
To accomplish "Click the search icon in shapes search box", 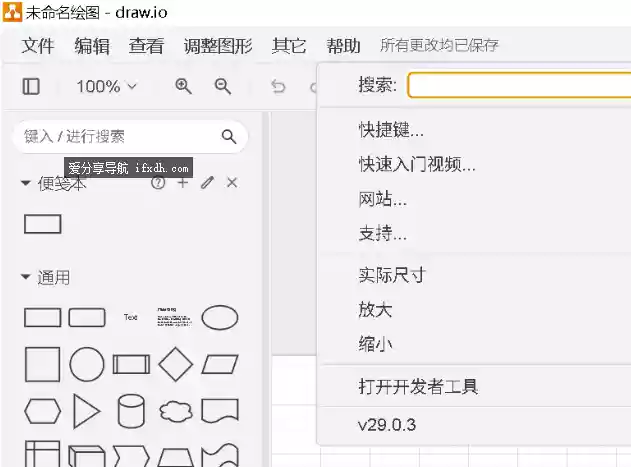I will (229, 136).
